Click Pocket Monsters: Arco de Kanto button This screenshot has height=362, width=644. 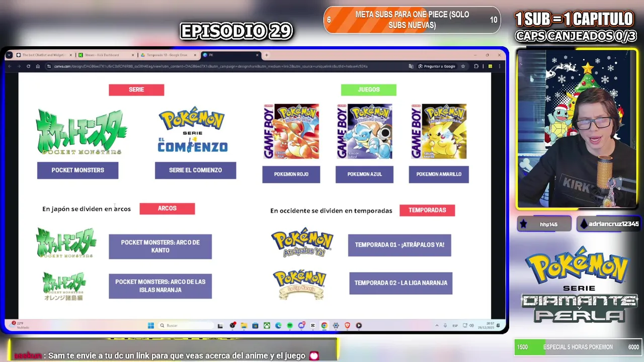[160, 246]
